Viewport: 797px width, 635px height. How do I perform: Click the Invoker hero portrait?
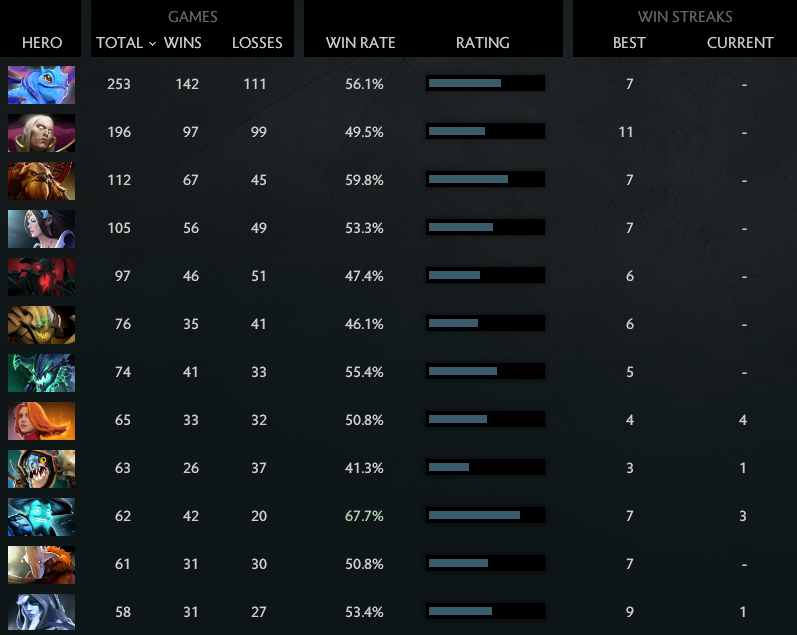41,132
